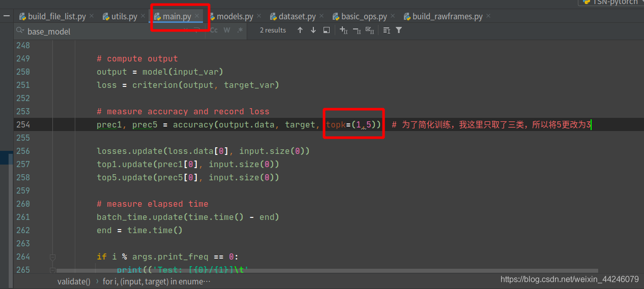Close the models.py tab
The width and height of the screenshot is (644, 289).
tap(259, 16)
